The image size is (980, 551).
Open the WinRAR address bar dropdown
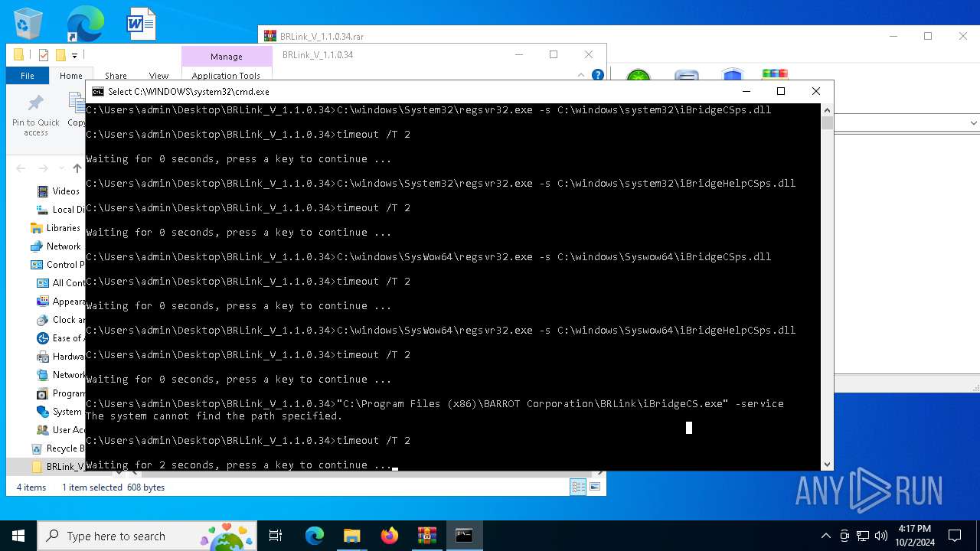[x=973, y=123]
